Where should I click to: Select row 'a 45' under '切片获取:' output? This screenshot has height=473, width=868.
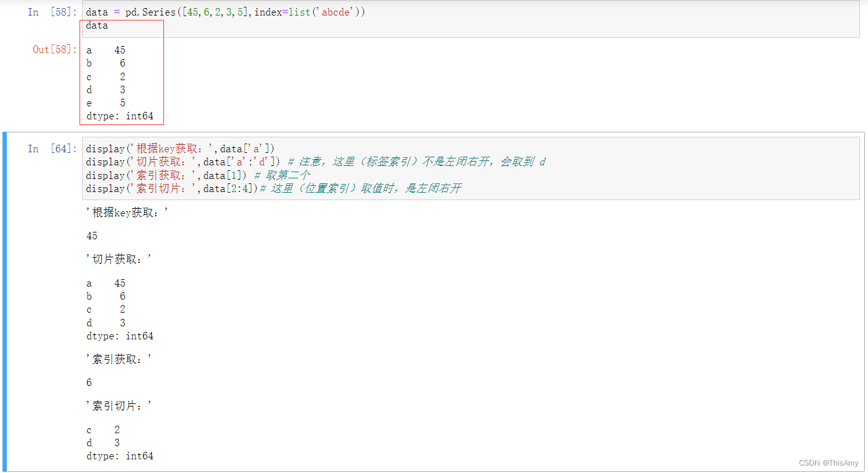pyautogui.click(x=106, y=283)
